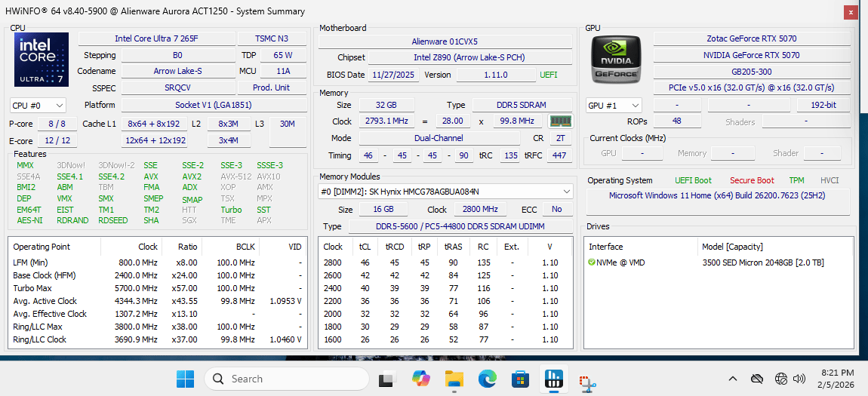Open Microsoft Edge from the taskbar
868x396 pixels.
coord(487,379)
